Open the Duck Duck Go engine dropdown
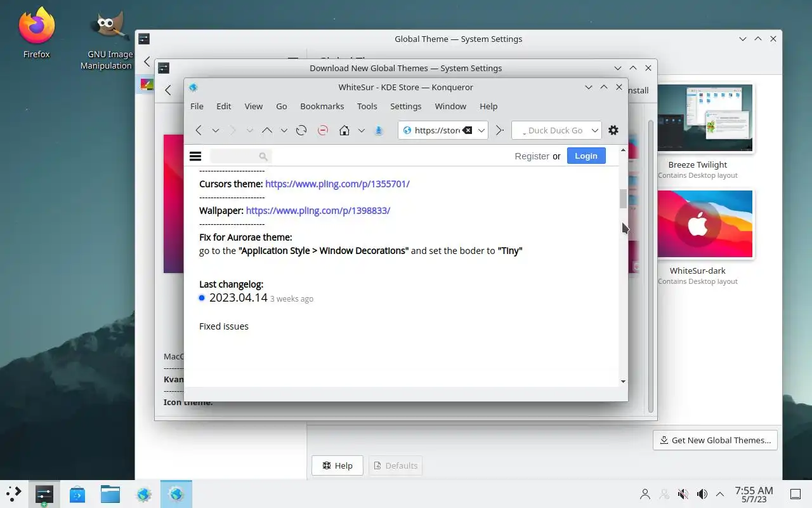812x508 pixels. pos(595,130)
